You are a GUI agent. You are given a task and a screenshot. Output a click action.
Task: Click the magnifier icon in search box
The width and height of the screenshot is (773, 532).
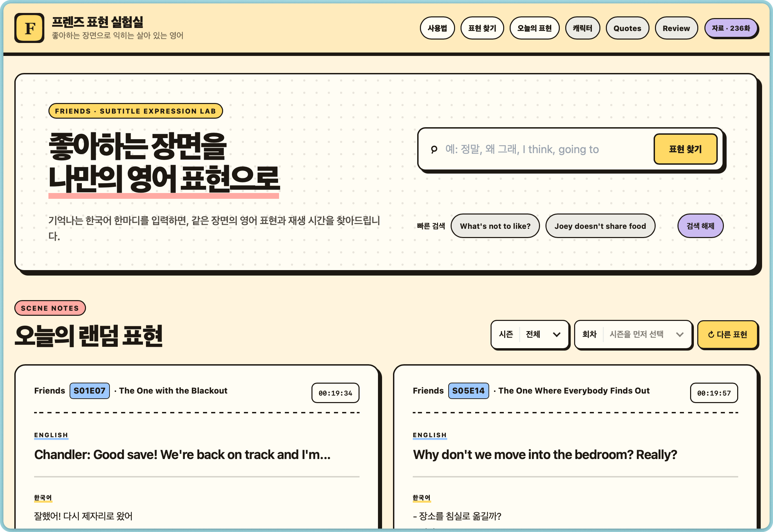click(x=434, y=149)
